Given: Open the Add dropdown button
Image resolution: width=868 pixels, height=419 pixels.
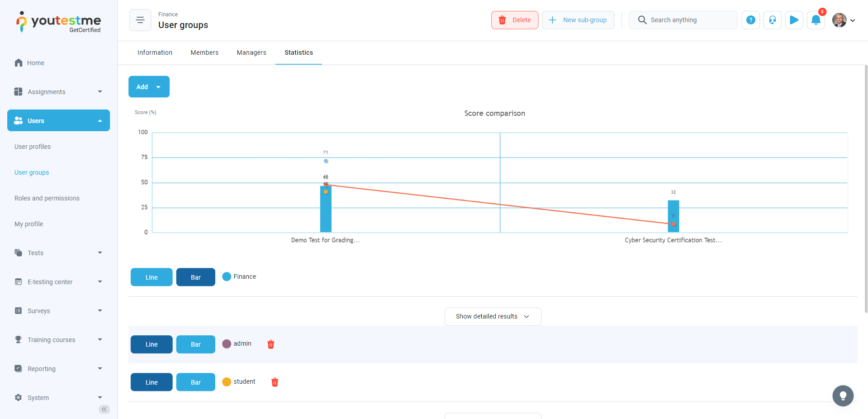Looking at the screenshot, I should (149, 87).
